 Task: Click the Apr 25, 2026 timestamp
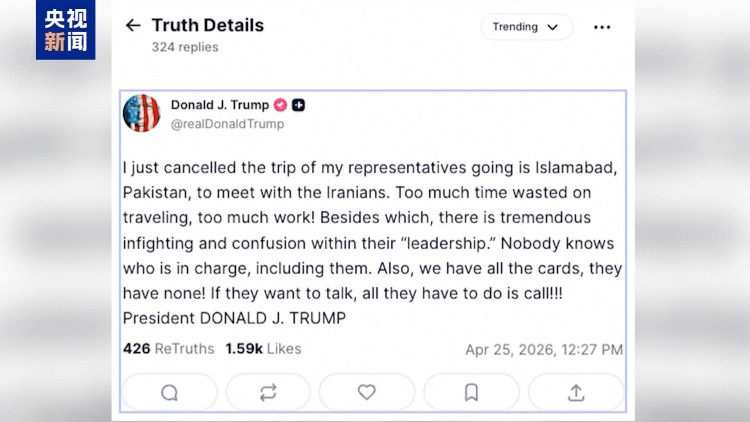tap(544, 350)
